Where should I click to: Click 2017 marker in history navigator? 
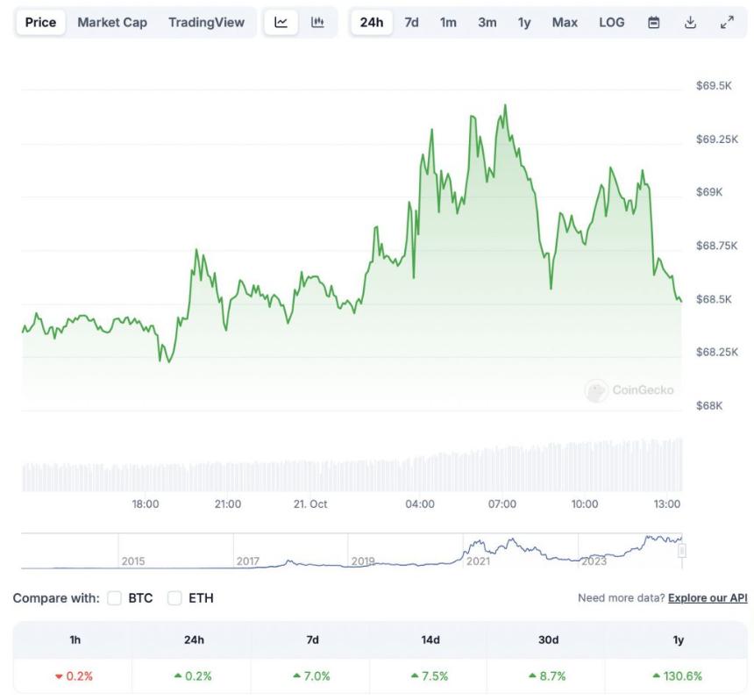(247, 561)
